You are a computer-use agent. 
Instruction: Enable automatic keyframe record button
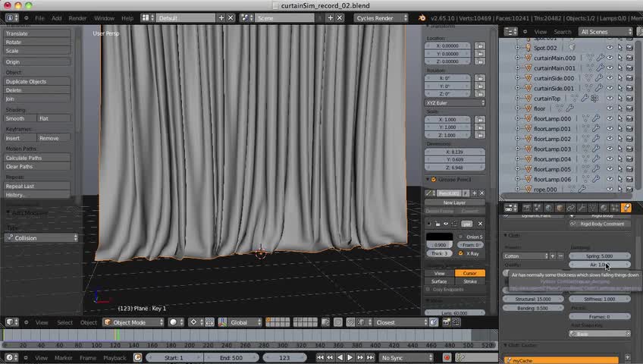tap(447, 357)
